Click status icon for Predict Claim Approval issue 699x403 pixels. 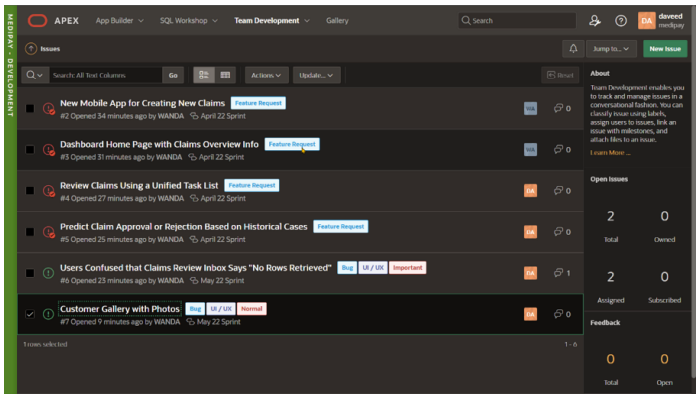click(x=49, y=232)
